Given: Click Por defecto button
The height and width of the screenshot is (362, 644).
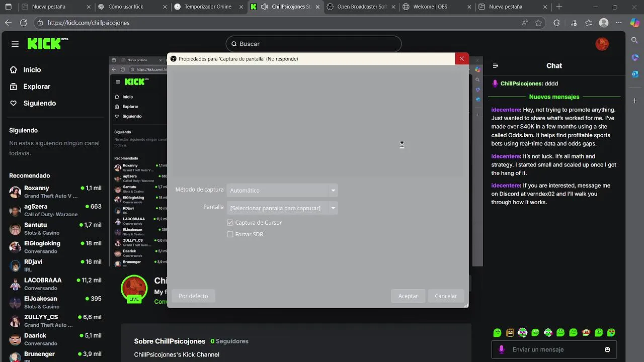Looking at the screenshot, I should pyautogui.click(x=193, y=296).
